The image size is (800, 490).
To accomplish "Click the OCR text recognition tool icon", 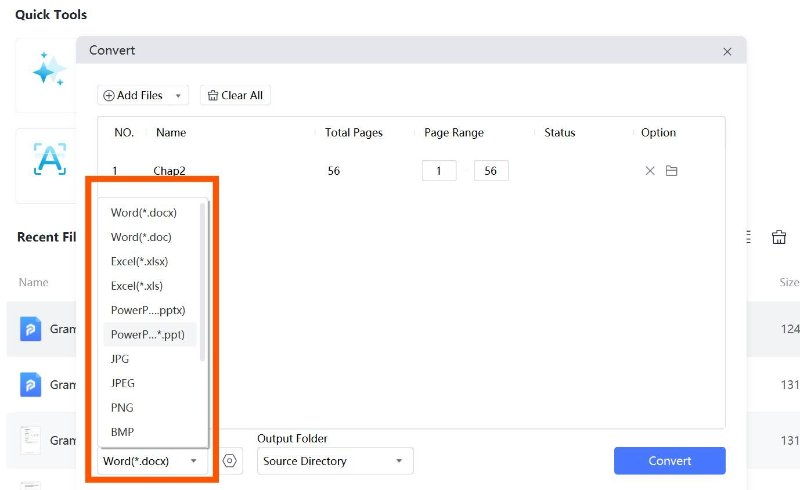I will [x=47, y=158].
